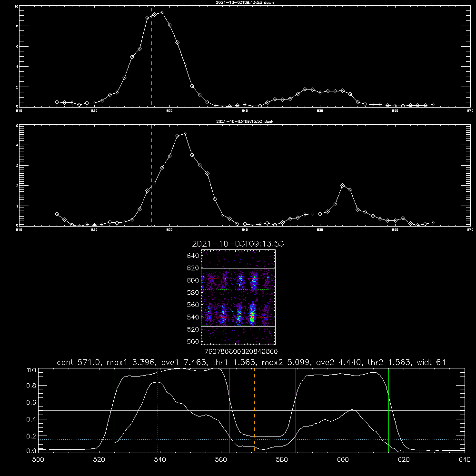This screenshot has width=476, height=476.
Task: Click x-axis label 830 under the dawn plot
Action: click(169, 111)
